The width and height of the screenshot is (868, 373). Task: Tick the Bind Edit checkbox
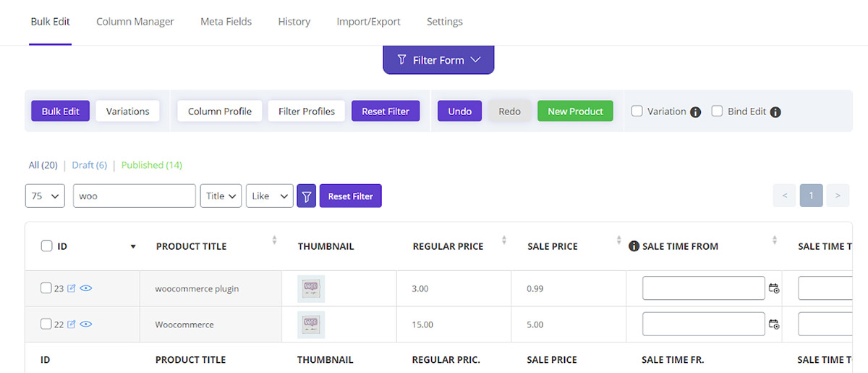718,112
